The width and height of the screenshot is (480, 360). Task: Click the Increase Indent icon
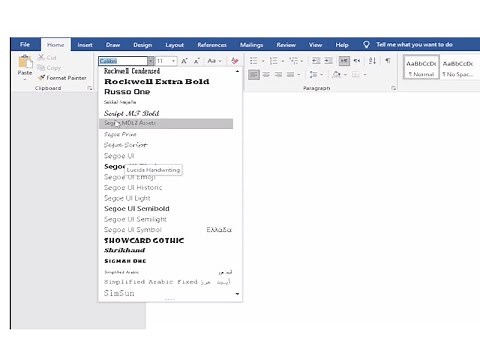tap(329, 61)
